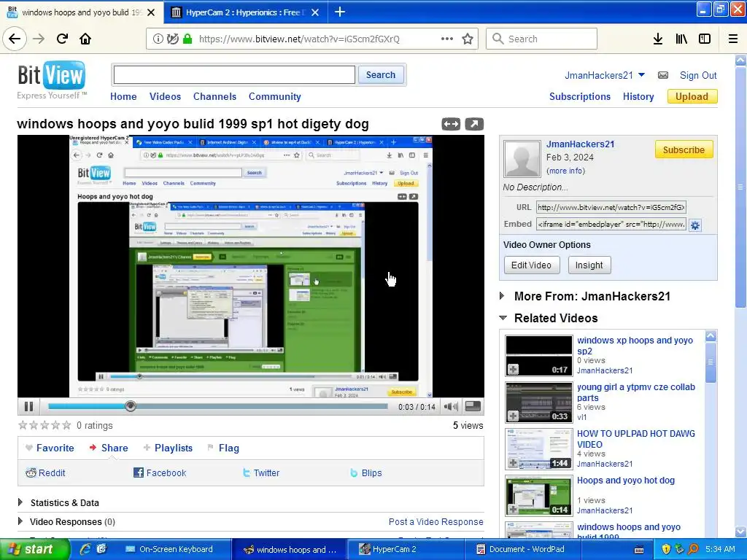Pop out video with the arrow icon
Screen dimensions: 747x560
[474, 124]
